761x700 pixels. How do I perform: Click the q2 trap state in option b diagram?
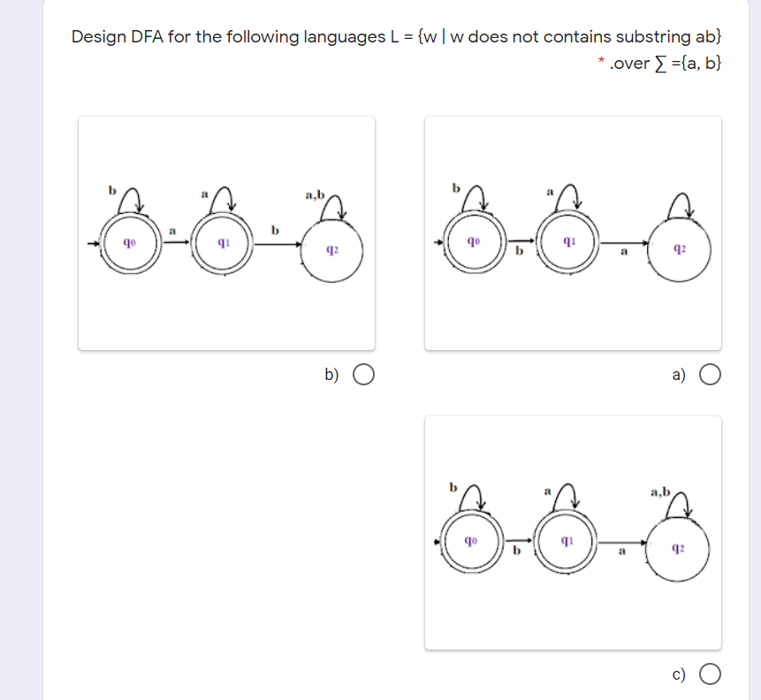pyautogui.click(x=331, y=249)
